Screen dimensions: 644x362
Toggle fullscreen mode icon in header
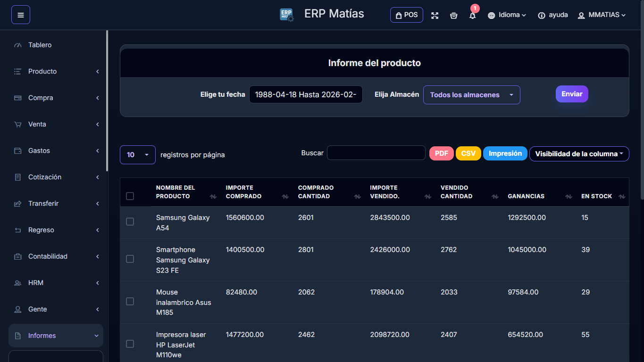point(435,15)
